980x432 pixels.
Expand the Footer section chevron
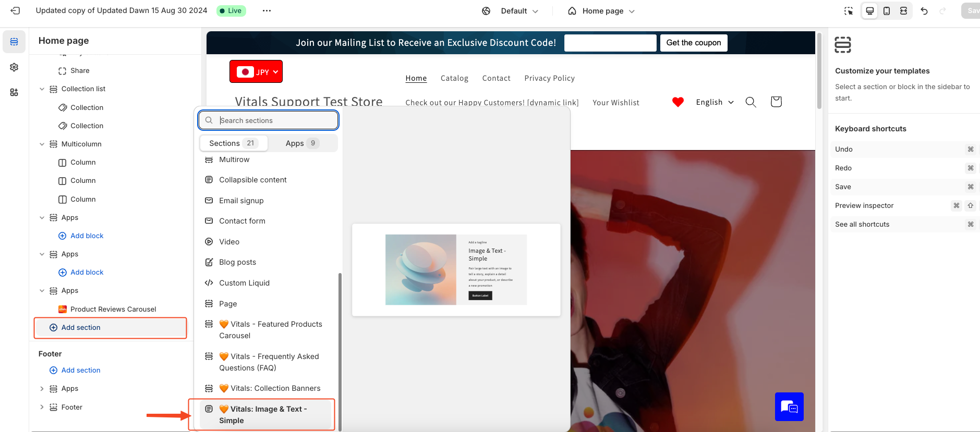(x=42, y=408)
